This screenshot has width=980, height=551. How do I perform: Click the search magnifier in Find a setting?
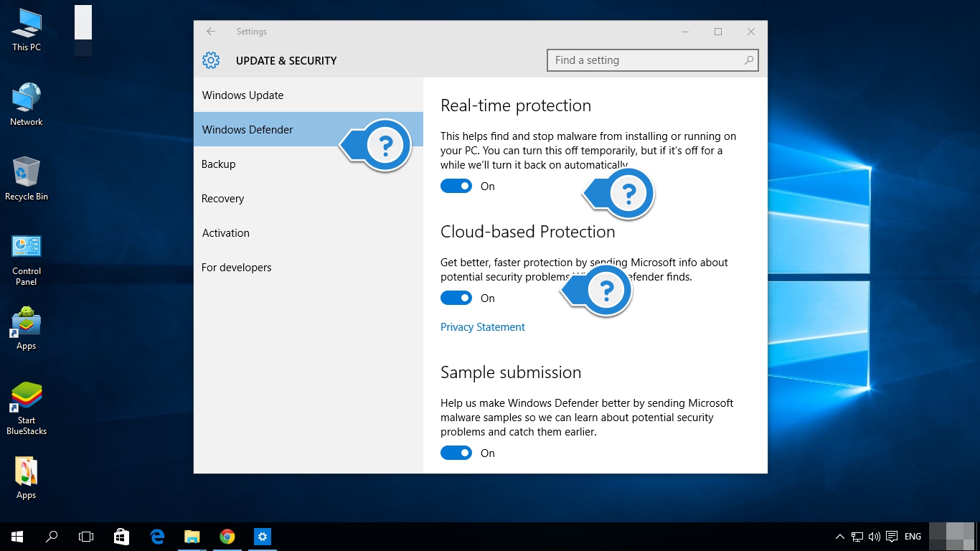(748, 60)
